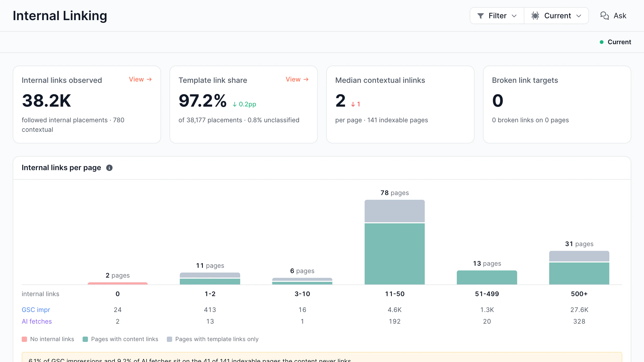The height and width of the screenshot is (362, 644).
Task: Click the No internal links red swatch
Action: coord(24,339)
